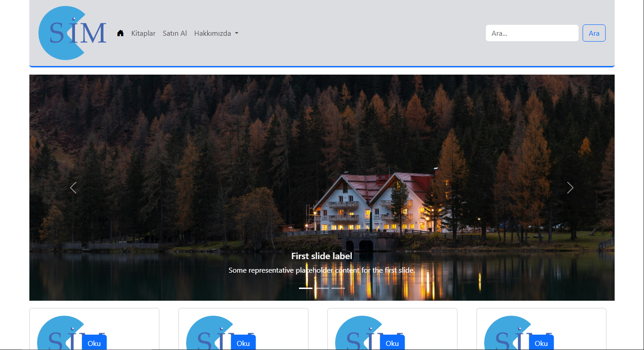Go to the home page icon

point(120,33)
